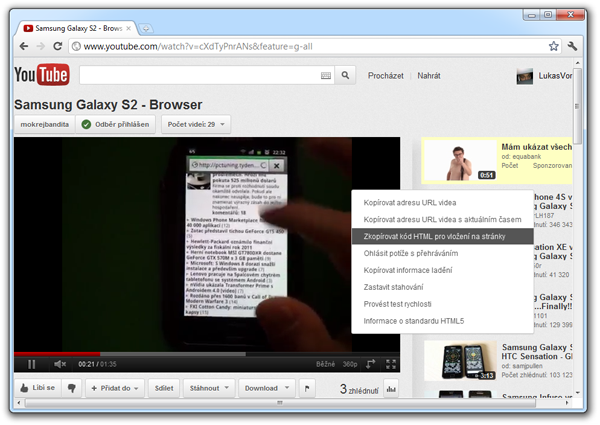600x425 pixels.
Task: Click the browser forward arrow
Action: tap(41, 46)
